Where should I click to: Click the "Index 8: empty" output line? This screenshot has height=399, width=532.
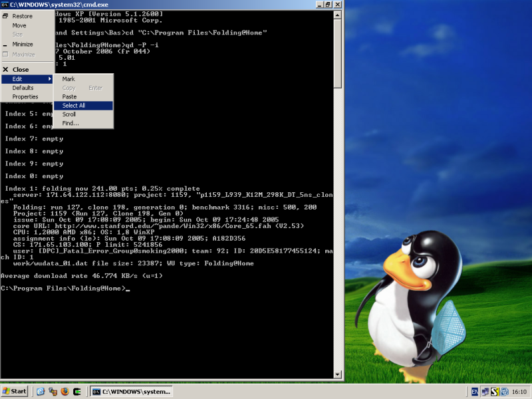34,152
